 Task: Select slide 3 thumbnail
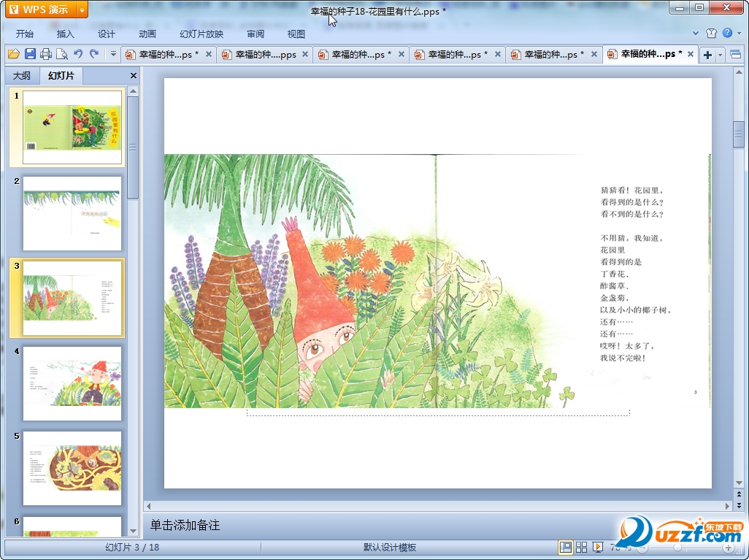coord(72,298)
